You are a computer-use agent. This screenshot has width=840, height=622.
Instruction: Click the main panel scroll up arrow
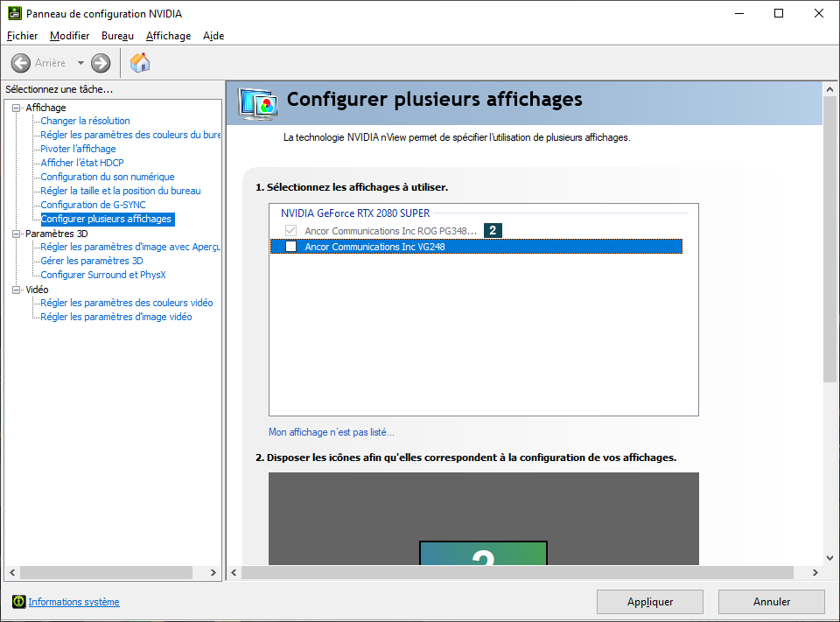click(x=829, y=89)
